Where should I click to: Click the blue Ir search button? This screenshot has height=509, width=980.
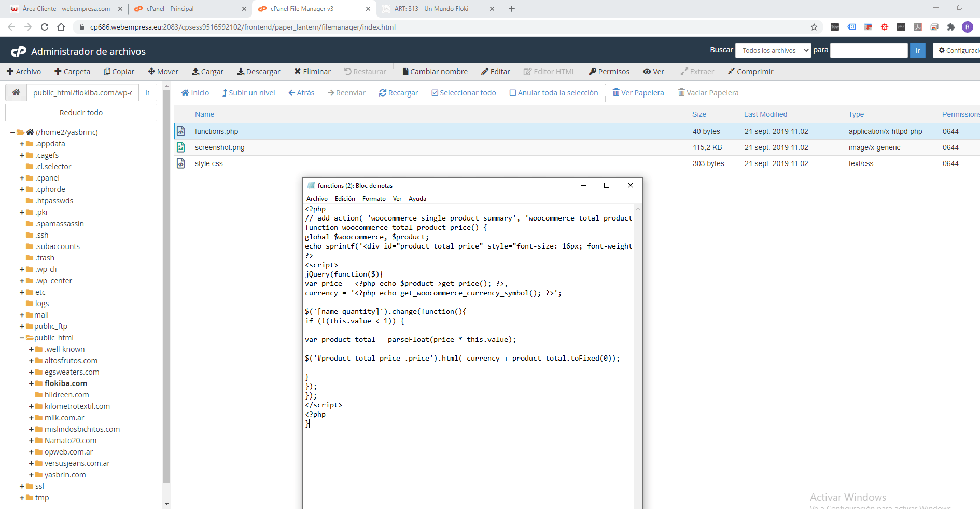coord(918,50)
